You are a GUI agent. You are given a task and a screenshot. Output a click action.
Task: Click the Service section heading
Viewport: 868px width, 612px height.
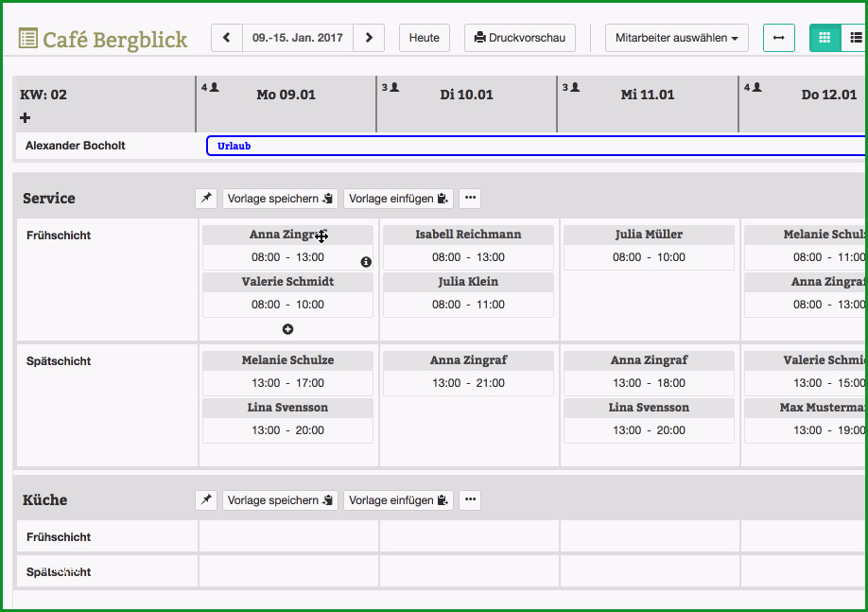(x=49, y=199)
